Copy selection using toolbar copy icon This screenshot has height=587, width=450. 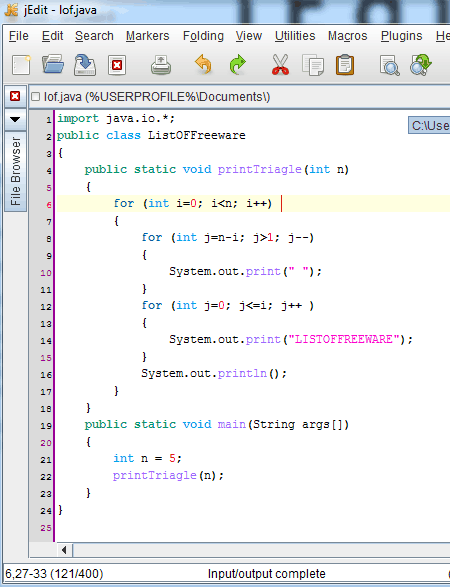tap(313, 65)
